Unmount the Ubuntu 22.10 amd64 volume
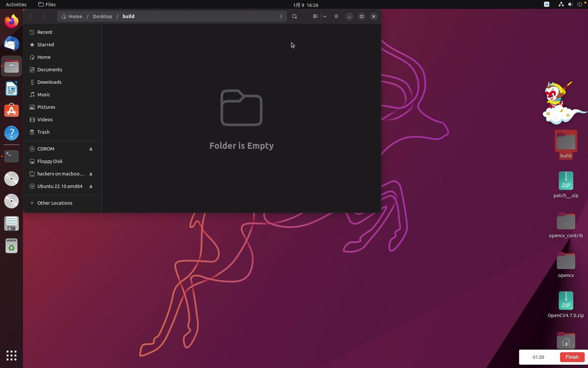Viewport: 588px width, 368px height. [91, 186]
